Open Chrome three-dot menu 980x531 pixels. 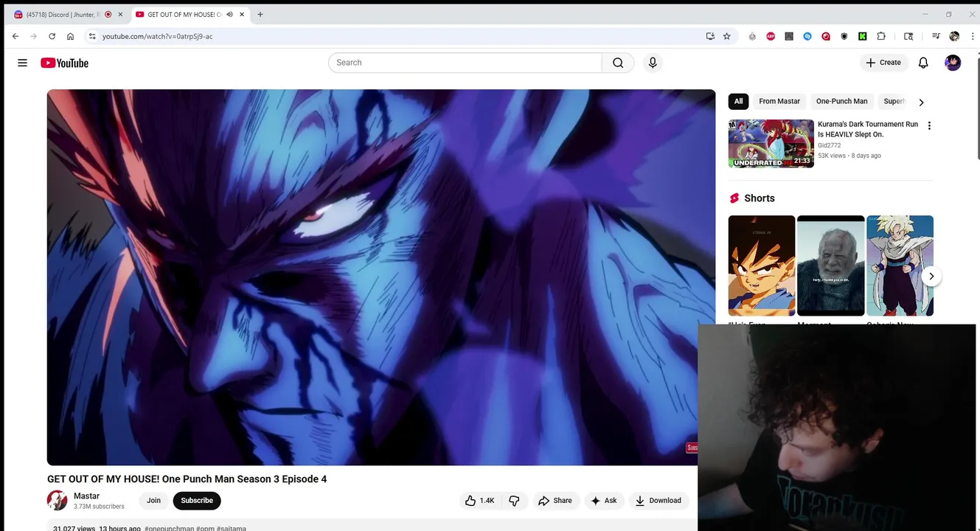(x=973, y=36)
